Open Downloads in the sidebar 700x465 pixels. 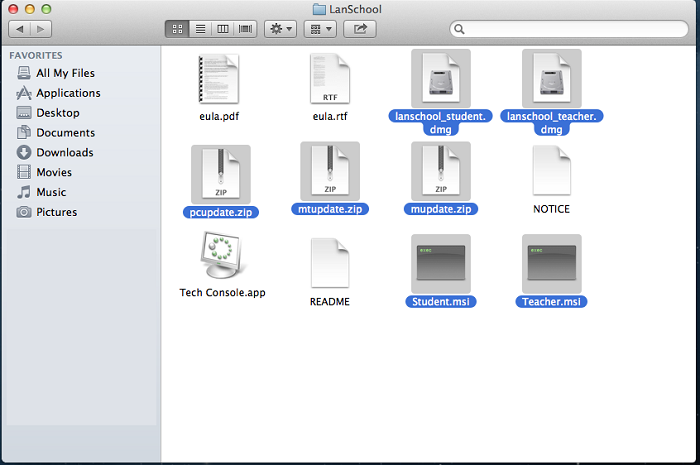[65, 152]
